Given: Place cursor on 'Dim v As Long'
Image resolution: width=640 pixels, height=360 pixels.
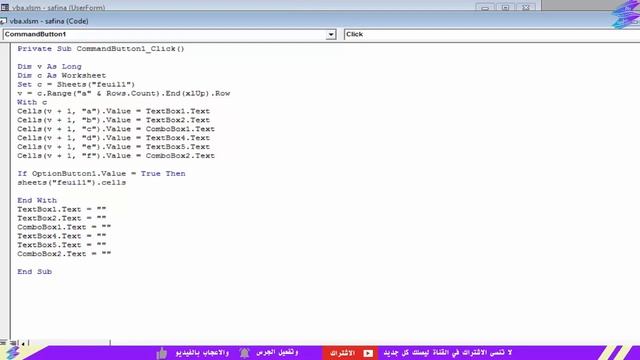Looking at the screenshot, I should pyautogui.click(x=49, y=67).
